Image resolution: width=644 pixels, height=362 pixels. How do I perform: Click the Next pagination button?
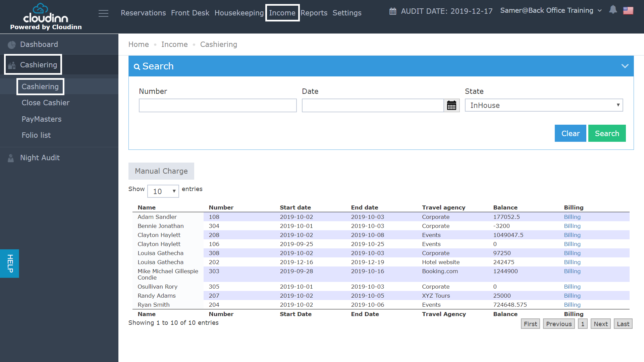tap(600, 324)
